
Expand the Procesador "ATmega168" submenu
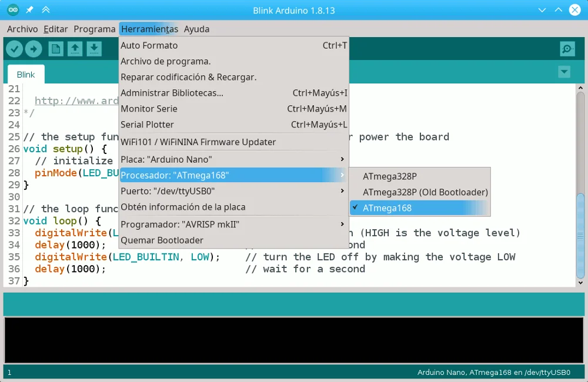coord(234,175)
